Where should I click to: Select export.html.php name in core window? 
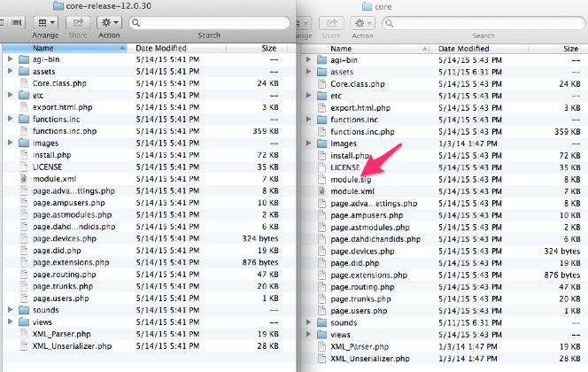(x=360, y=108)
